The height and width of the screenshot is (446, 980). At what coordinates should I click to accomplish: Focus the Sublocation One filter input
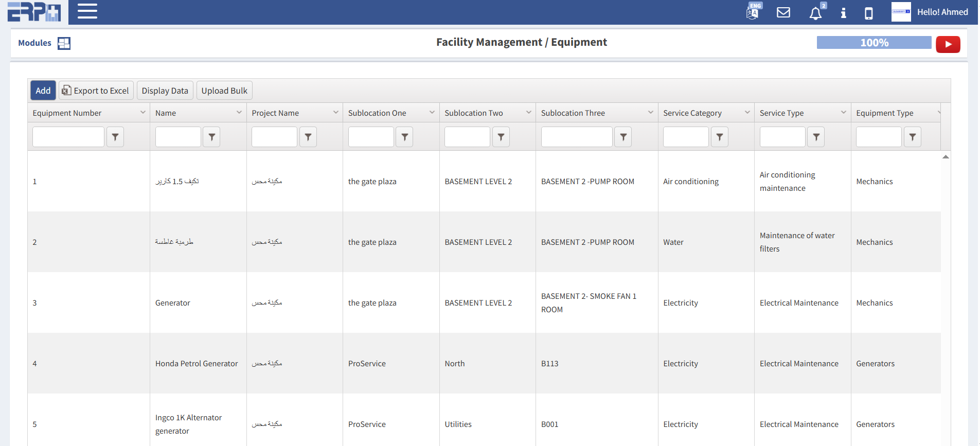(370, 137)
